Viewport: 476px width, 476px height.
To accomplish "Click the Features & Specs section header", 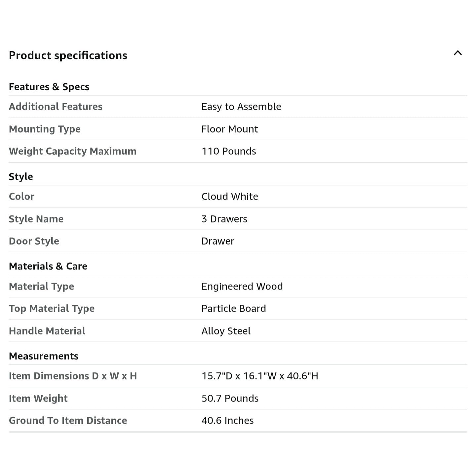I will (49, 87).
